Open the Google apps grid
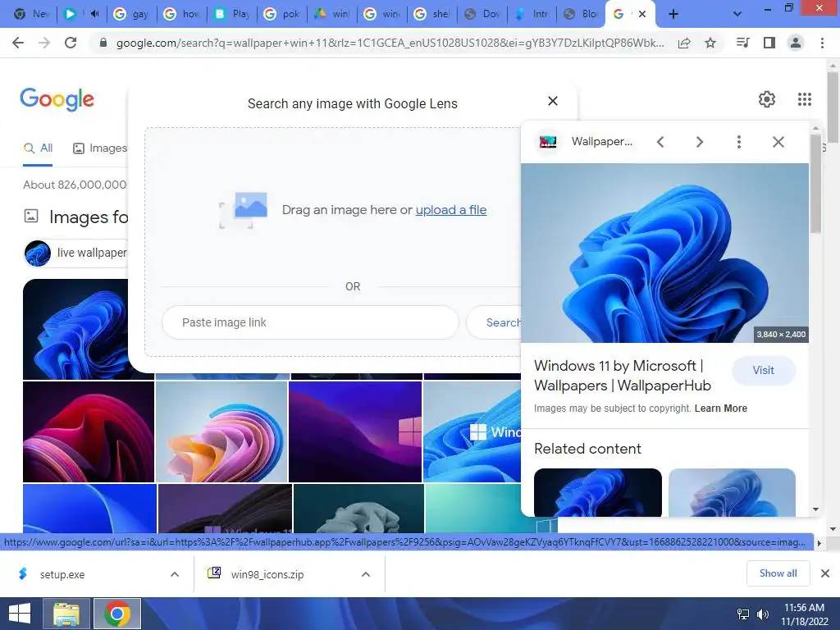The image size is (840, 630). click(805, 99)
